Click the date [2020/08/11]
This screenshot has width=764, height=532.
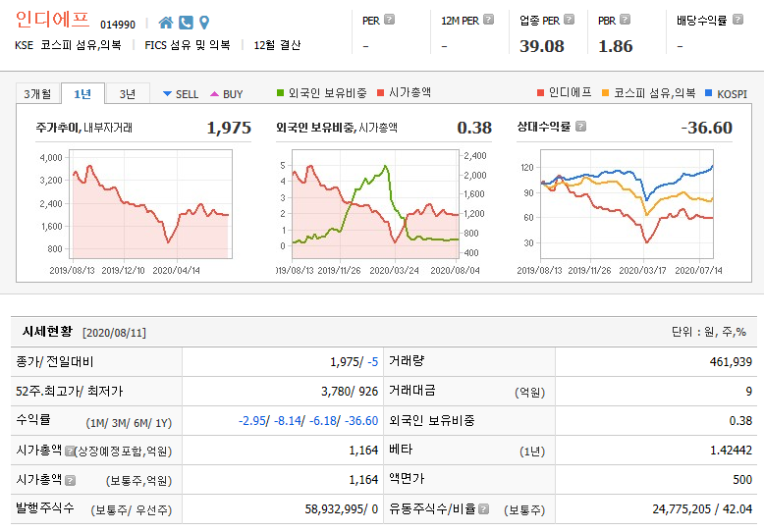(115, 333)
